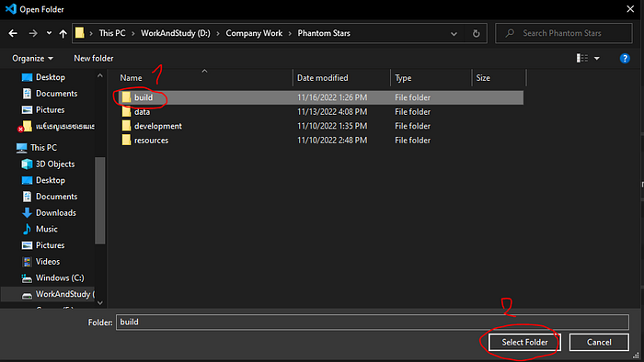The width and height of the screenshot is (644, 362).
Task: Expand the chevron after This PC breadcrumb
Action: point(133,33)
